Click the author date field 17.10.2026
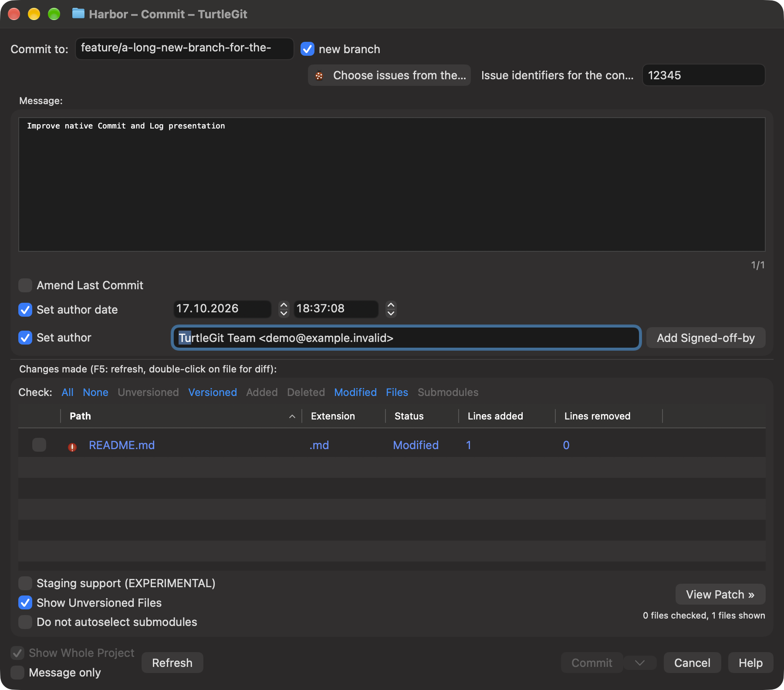The image size is (784, 690). (222, 309)
